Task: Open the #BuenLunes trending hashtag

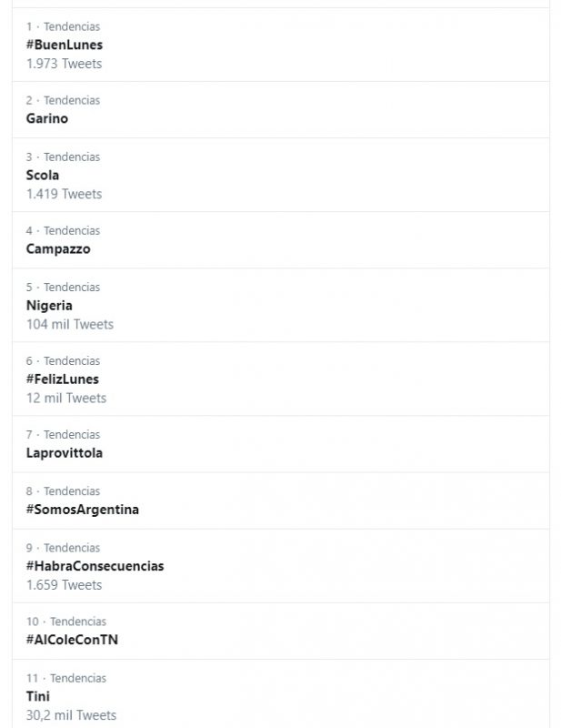Action: click(64, 45)
